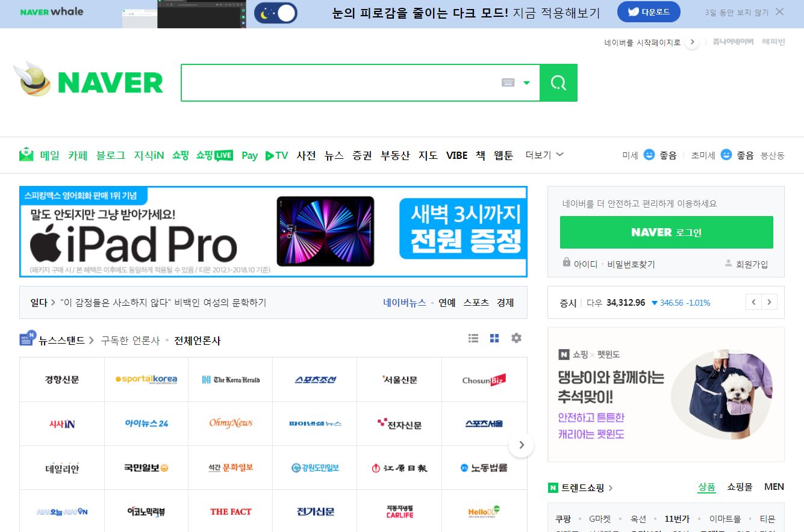
Task: Go to next newsstand page arrow
Action: tap(522, 445)
